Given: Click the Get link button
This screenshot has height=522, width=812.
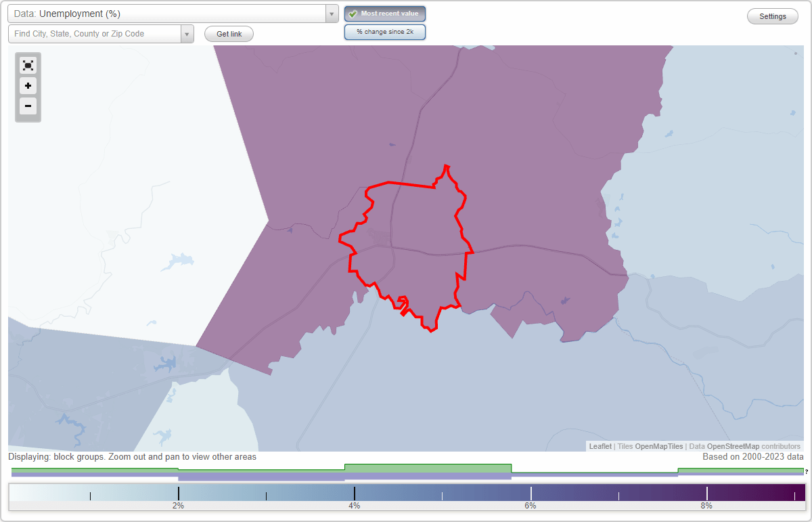Looking at the screenshot, I should (229, 34).
